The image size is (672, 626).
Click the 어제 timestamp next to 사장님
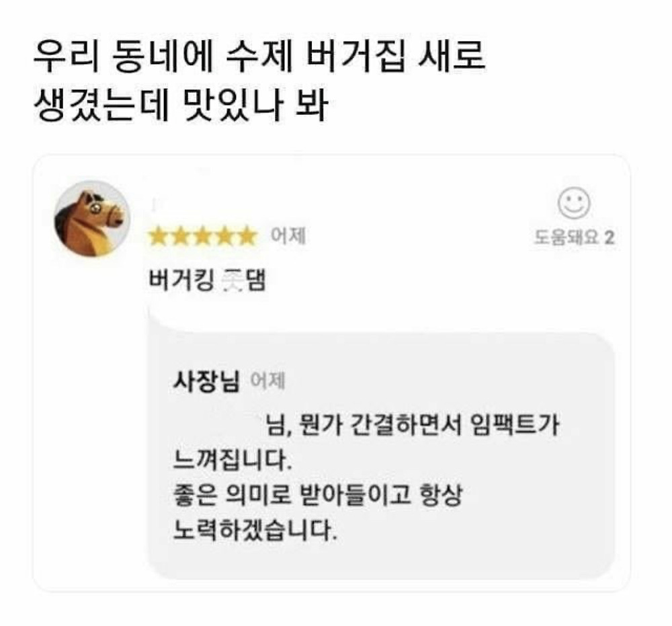268,381
